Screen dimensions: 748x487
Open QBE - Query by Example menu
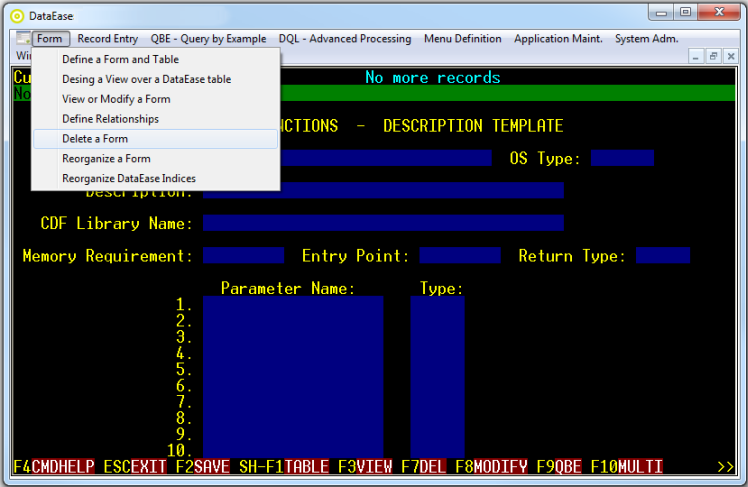pos(208,39)
